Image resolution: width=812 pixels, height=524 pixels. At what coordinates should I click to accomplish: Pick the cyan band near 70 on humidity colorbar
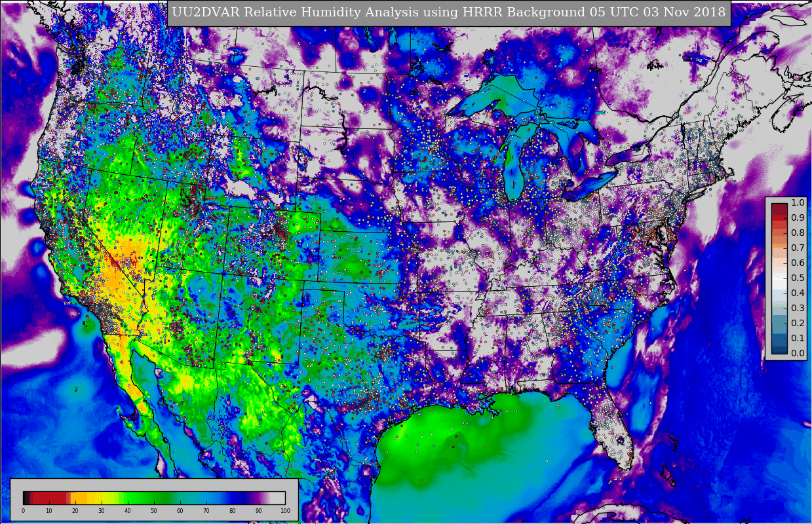click(206, 498)
